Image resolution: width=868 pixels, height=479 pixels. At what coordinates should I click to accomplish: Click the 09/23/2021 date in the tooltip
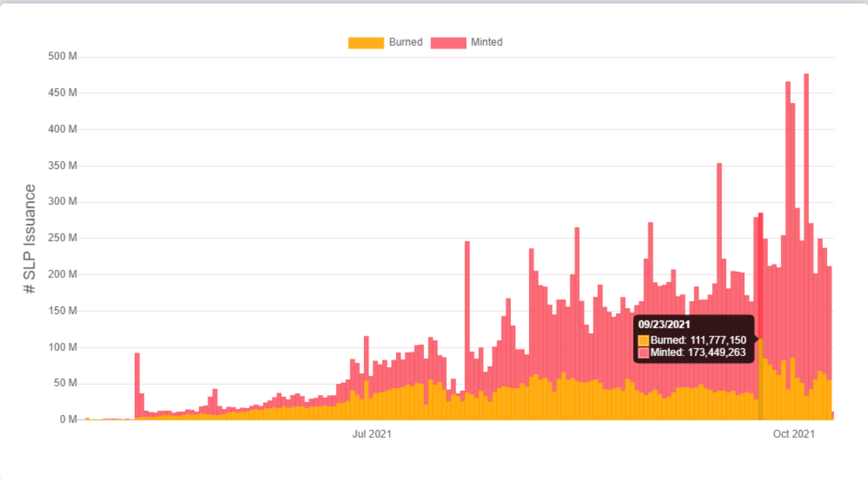pyautogui.click(x=664, y=325)
